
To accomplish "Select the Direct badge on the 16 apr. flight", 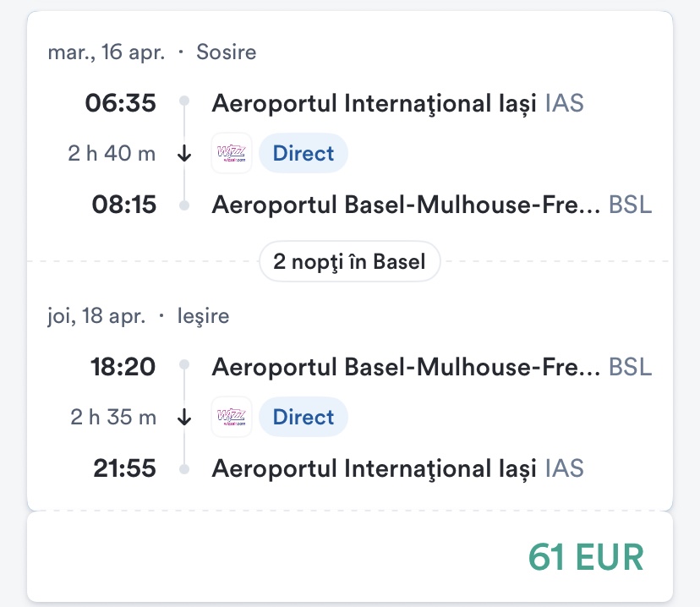I will coord(304,154).
